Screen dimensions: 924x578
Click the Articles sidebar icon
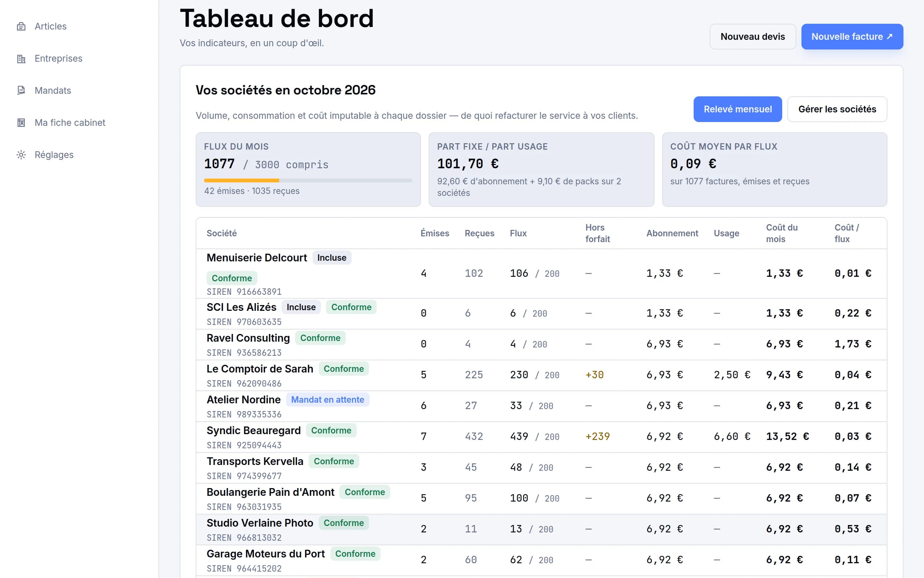pos(21,26)
